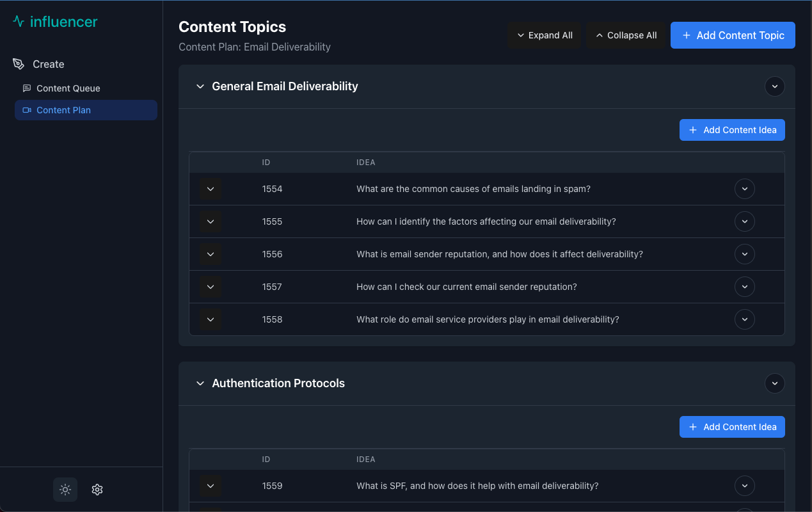812x512 pixels.
Task: Click the chevron icon on row 1559
Action: coord(211,486)
